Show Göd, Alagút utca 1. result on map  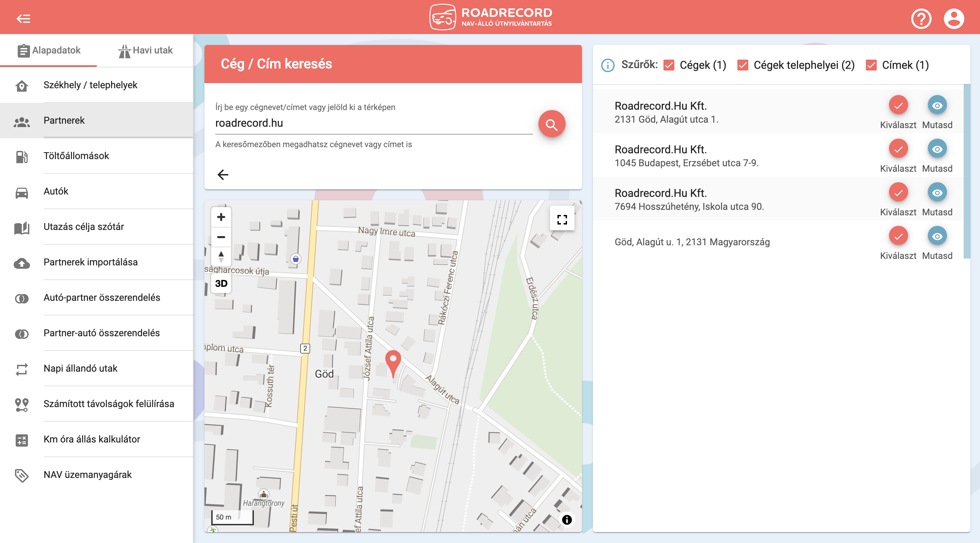pyautogui.click(x=937, y=106)
